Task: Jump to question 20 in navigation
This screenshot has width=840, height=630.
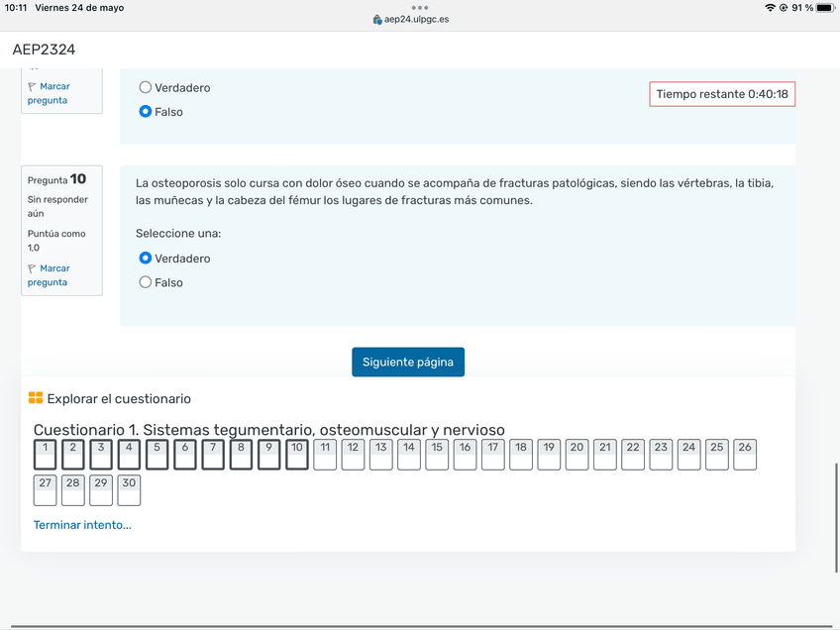Action: 577,455
